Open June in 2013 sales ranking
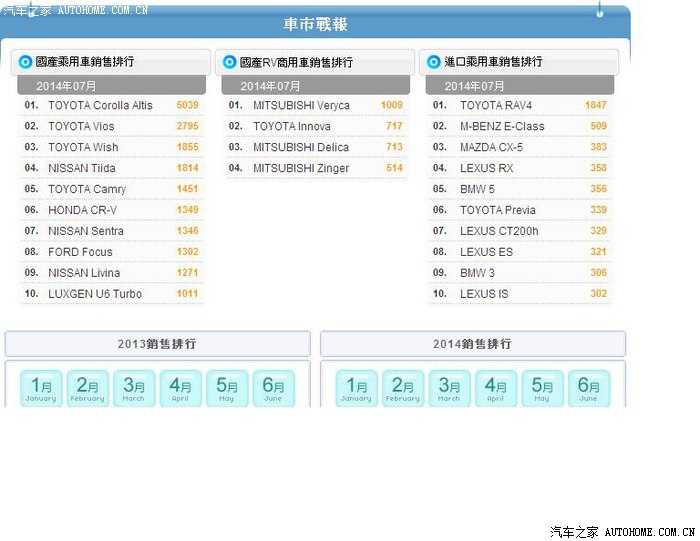The image size is (700, 541). (273, 388)
